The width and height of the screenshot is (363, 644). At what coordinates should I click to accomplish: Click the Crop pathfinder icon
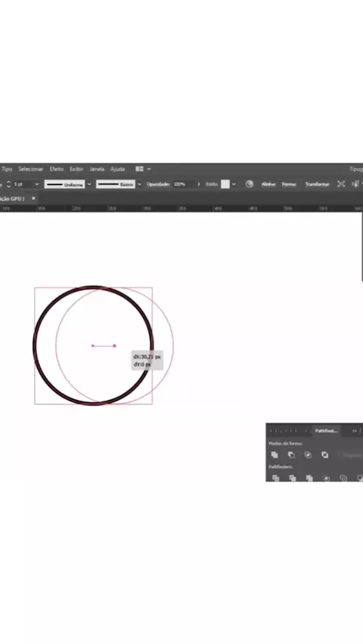(x=326, y=478)
